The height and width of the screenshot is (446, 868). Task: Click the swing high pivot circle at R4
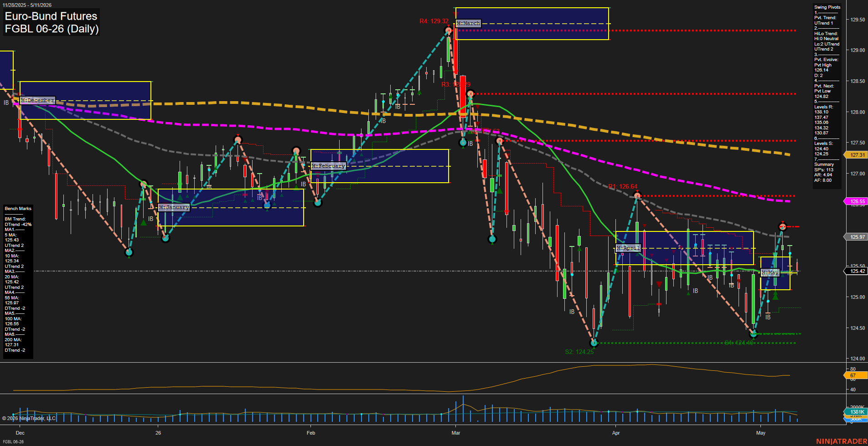(449, 31)
